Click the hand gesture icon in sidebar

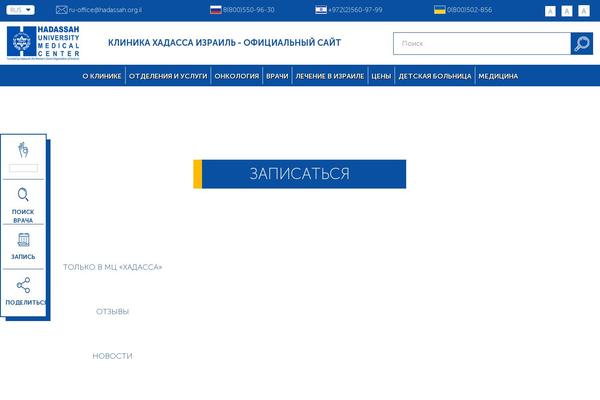point(23,150)
